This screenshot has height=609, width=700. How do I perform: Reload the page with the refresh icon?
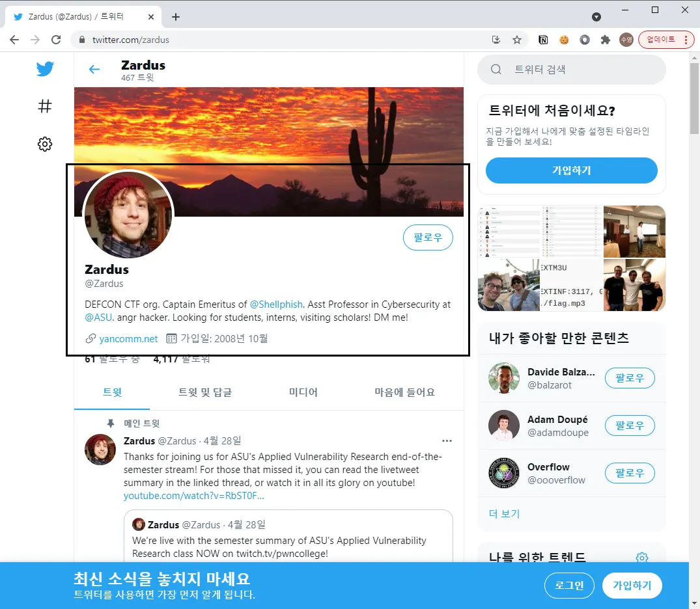pos(56,40)
